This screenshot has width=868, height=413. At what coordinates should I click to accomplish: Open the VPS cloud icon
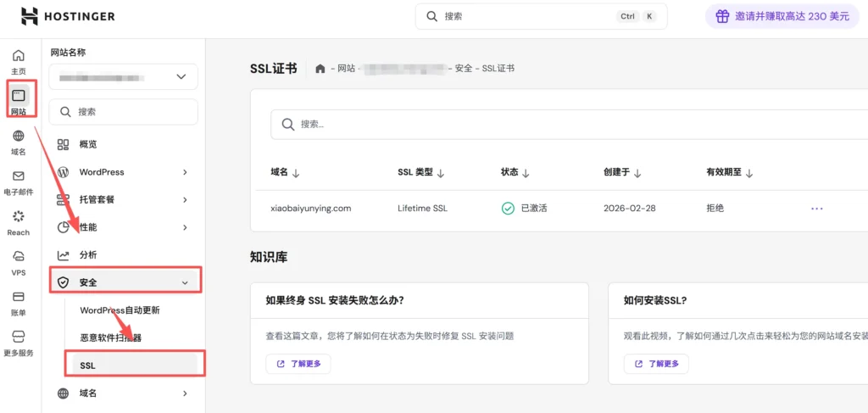tap(19, 256)
